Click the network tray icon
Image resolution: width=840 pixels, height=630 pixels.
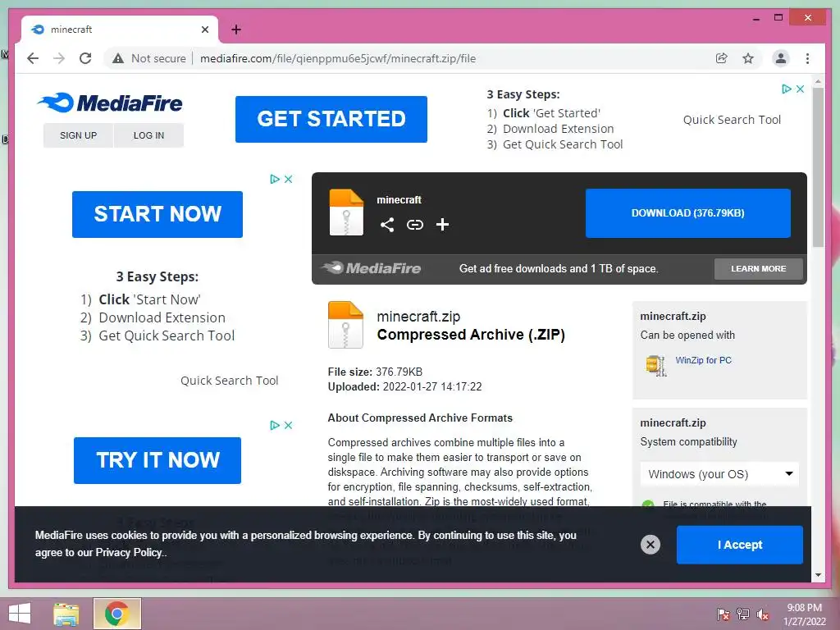pos(743,614)
